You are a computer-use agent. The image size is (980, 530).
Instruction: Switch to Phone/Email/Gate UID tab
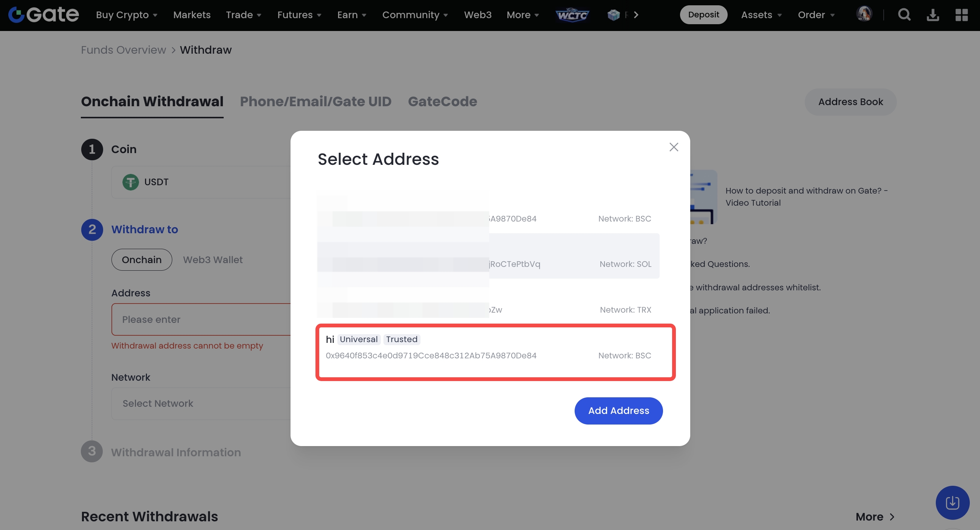(x=315, y=102)
